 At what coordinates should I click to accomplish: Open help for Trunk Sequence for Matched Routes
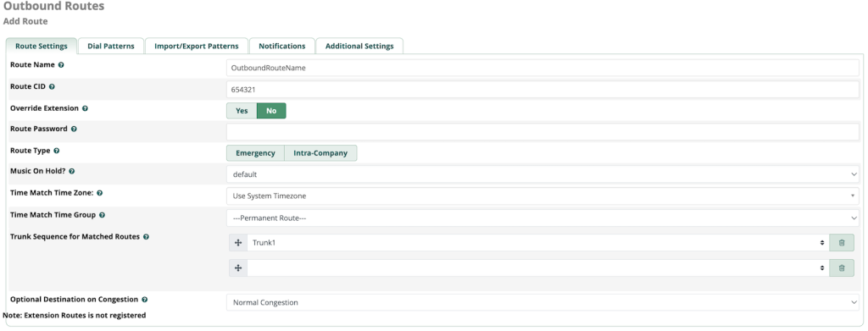(x=146, y=236)
